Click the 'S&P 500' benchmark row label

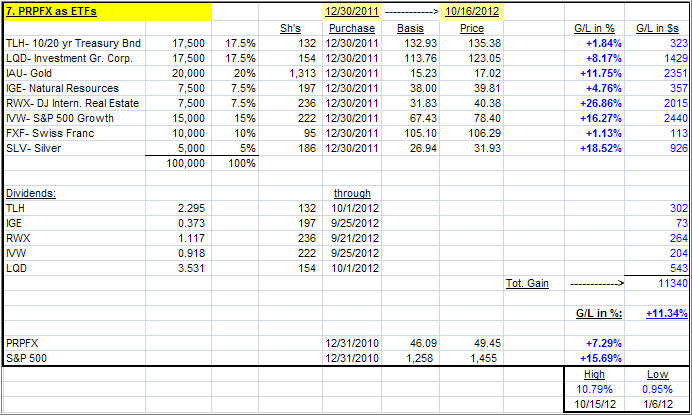26,358
